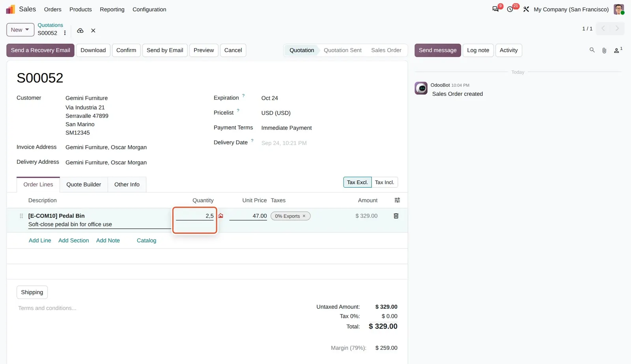
Task: Cancel the quotation
Action: pos(233,50)
